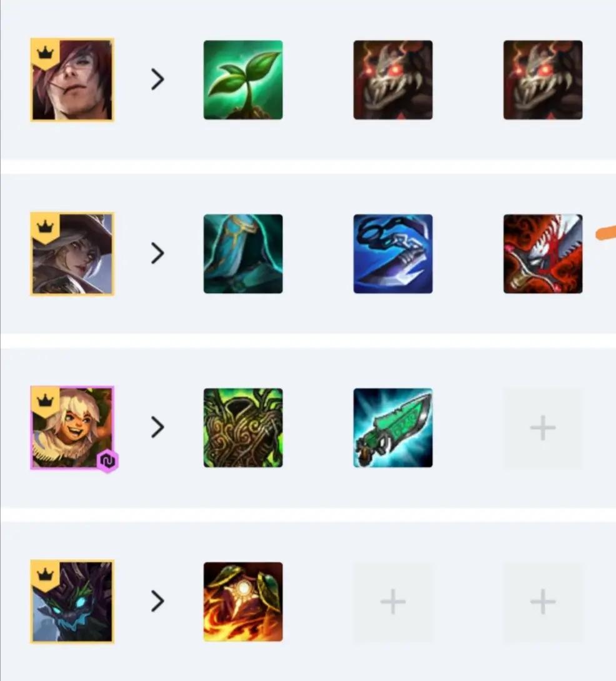Image resolution: width=616 pixels, height=681 pixels.
Task: Open the blonde smiling champion portrait
Action: coord(72,428)
